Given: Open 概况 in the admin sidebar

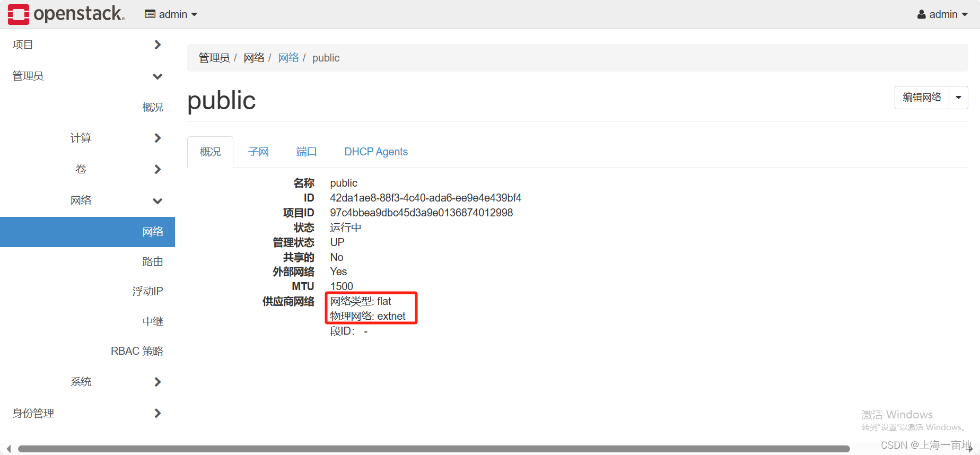Looking at the screenshot, I should (153, 107).
